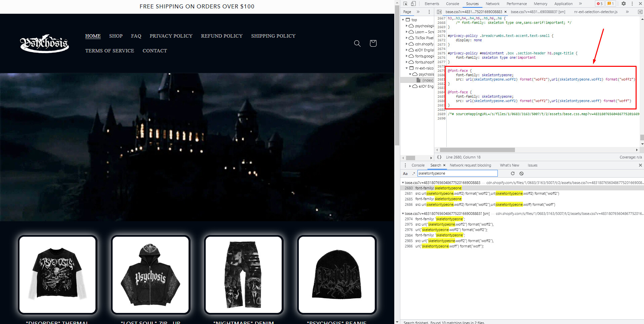Open the Lost Soul zip-up hoodie thumbnail
The image size is (644, 324).
151,275
